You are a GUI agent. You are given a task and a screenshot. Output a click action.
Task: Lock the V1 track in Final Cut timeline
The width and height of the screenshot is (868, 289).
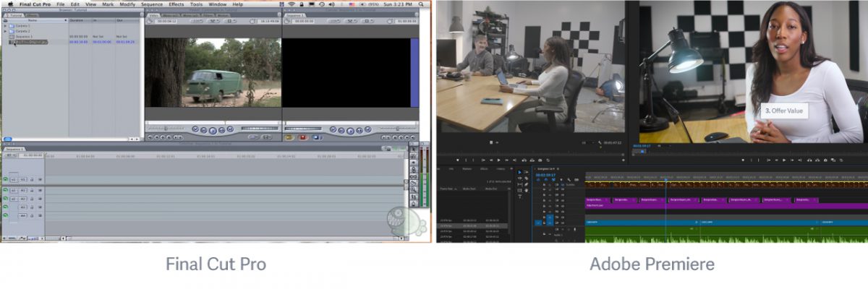(x=33, y=179)
